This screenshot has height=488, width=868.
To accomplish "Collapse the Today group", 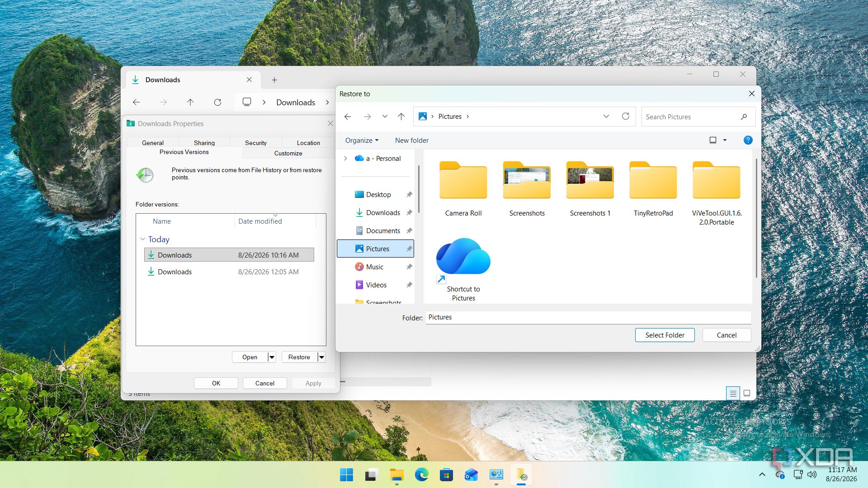I will point(142,239).
